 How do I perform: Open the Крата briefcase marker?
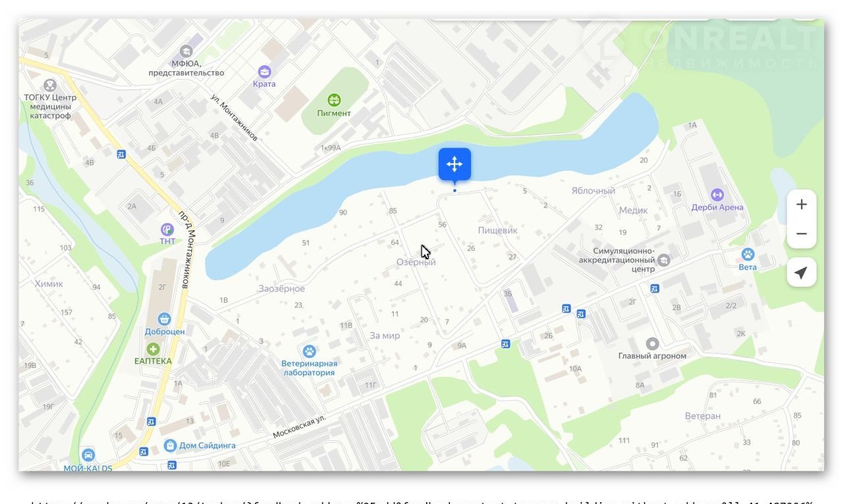tap(264, 71)
